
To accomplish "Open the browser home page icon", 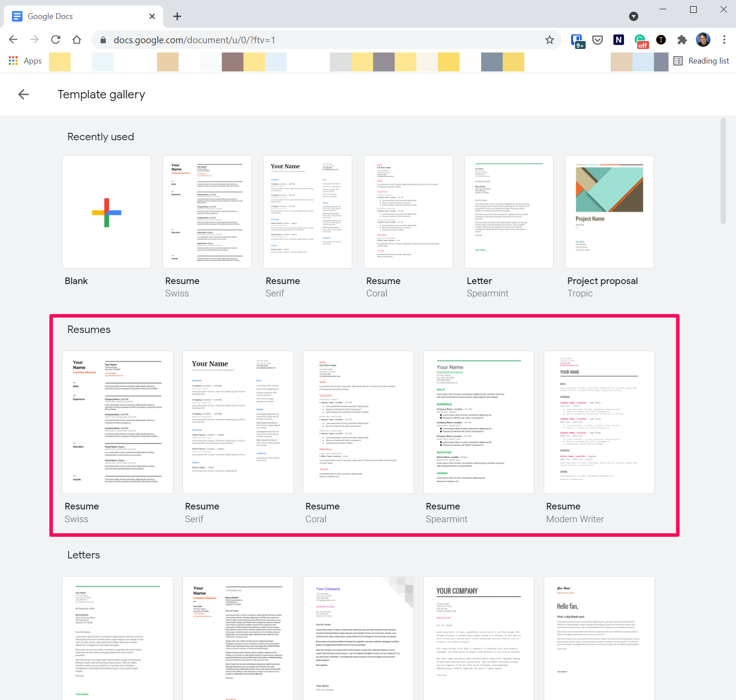I will pos(77,40).
